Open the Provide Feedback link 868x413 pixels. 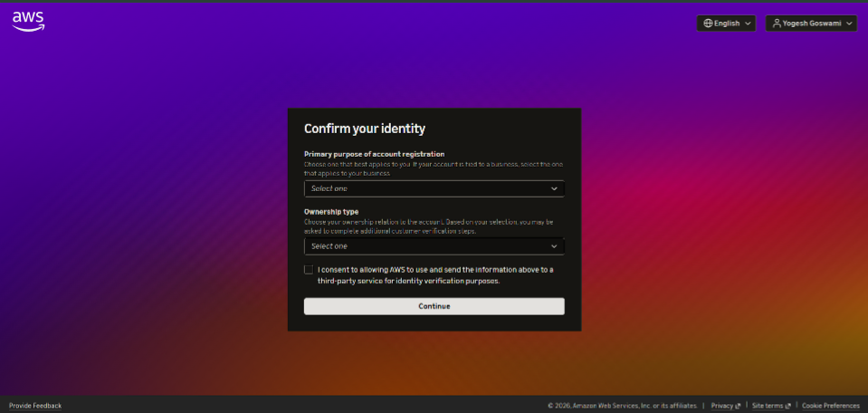pos(35,406)
